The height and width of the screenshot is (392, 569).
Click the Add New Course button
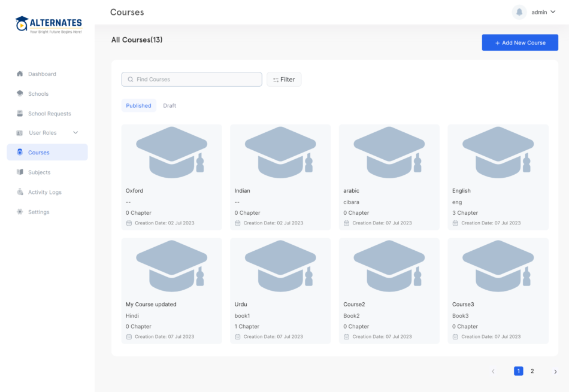coord(520,42)
